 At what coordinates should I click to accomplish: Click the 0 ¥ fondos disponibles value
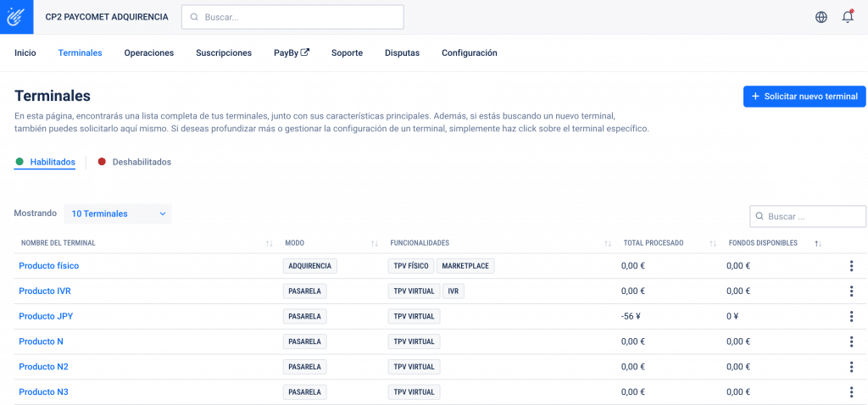[x=733, y=317]
